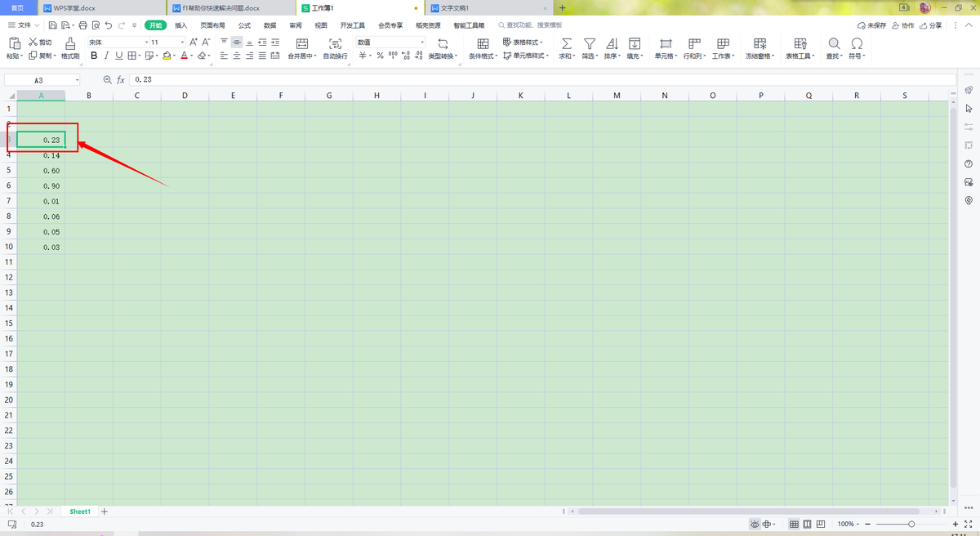Open the Table Style (表格样式) dropdown
980x536 pixels.
tap(523, 42)
